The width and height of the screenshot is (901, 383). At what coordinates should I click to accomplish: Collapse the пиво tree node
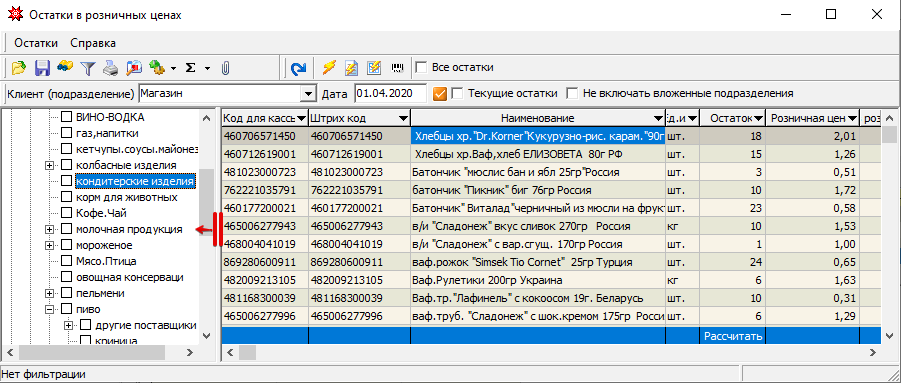point(49,310)
